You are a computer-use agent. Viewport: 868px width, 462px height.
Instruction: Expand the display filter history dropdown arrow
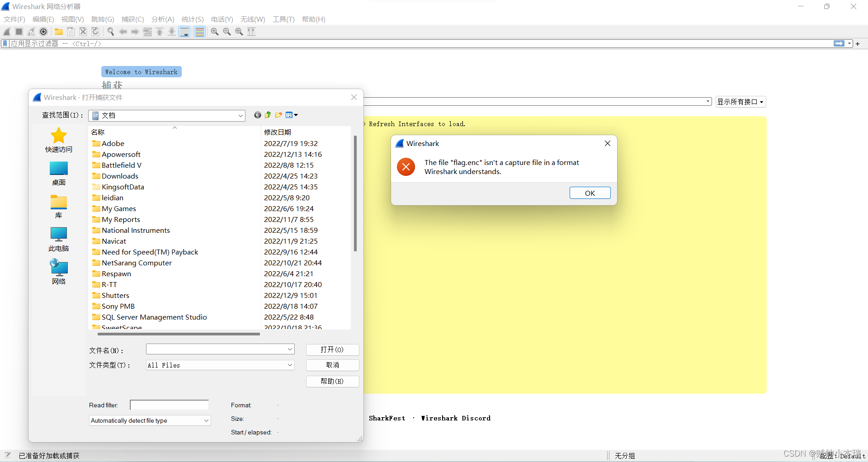849,44
